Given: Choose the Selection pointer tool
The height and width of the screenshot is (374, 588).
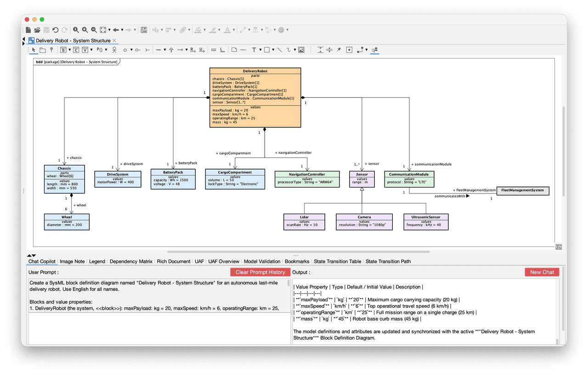Looking at the screenshot, I should (34, 50).
